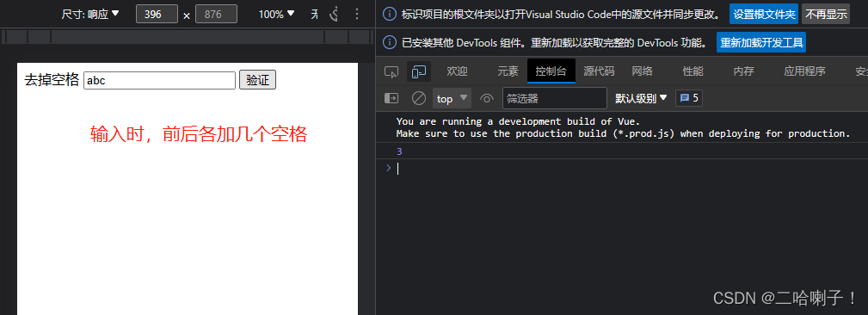Open the 5 issues message badge
This screenshot has height=315, width=868.
click(x=689, y=98)
